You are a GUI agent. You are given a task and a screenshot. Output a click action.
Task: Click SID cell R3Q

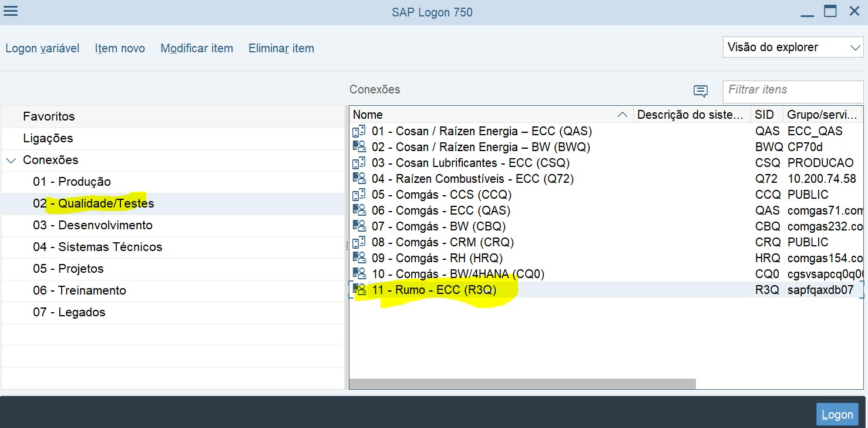coord(767,290)
